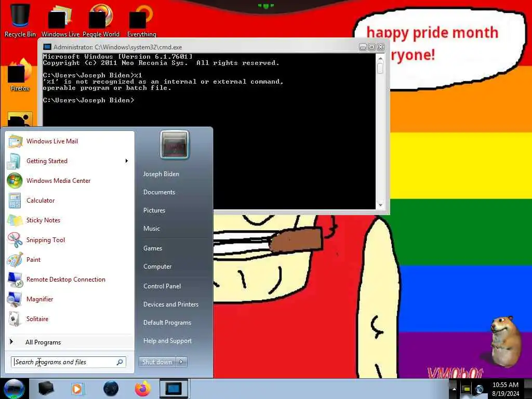This screenshot has width=532, height=399.
Task: Open Joseph Biden user folder
Action: point(161,174)
